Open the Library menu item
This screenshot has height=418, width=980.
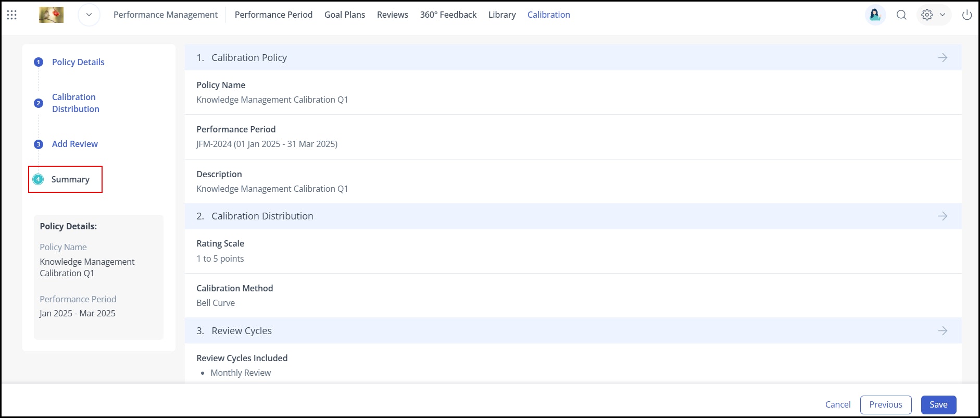502,15
